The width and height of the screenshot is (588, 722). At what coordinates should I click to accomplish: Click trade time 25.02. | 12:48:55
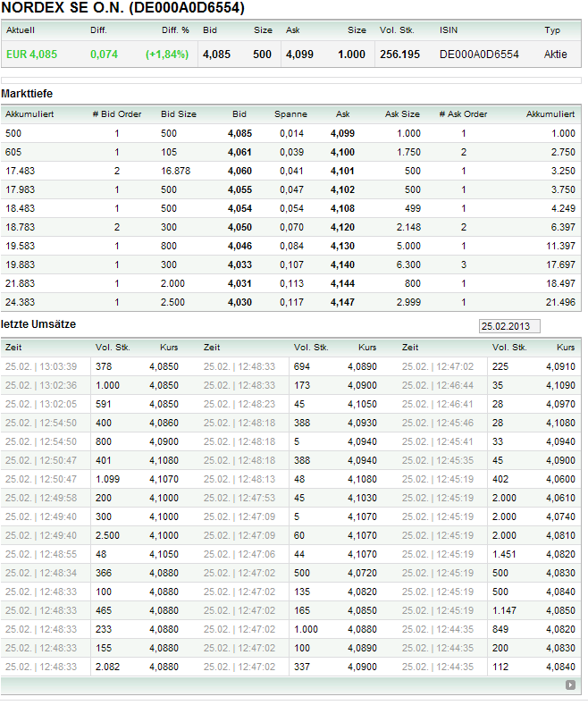coord(41,554)
